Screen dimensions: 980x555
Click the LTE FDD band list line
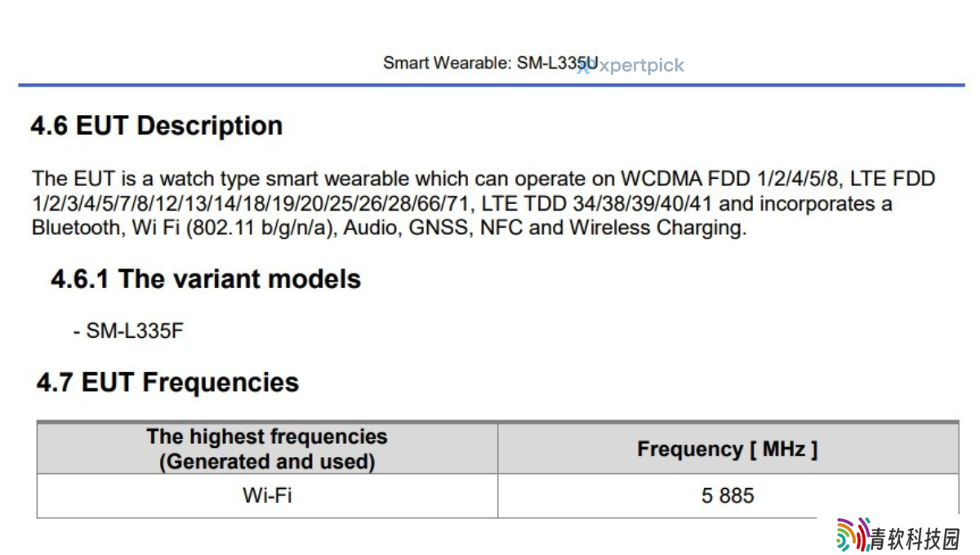pyautogui.click(x=462, y=203)
